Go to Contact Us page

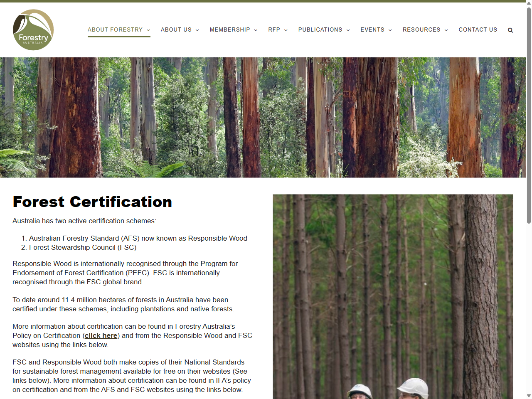coord(478,30)
